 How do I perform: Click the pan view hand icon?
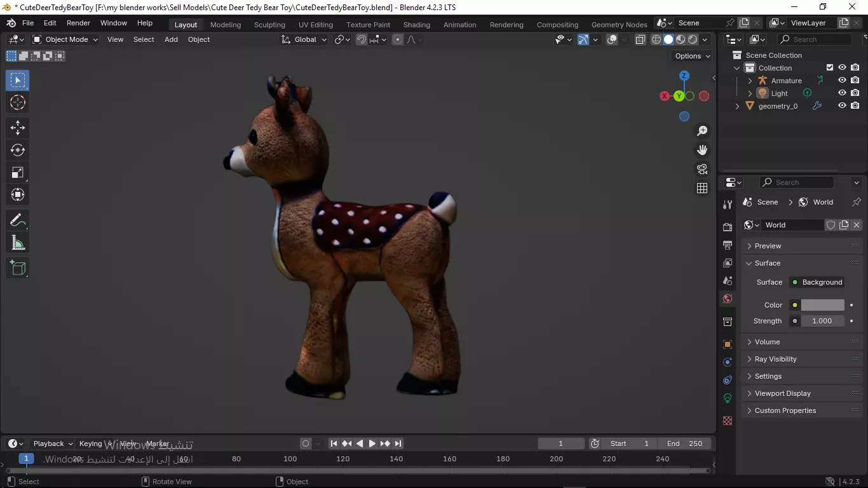point(702,150)
